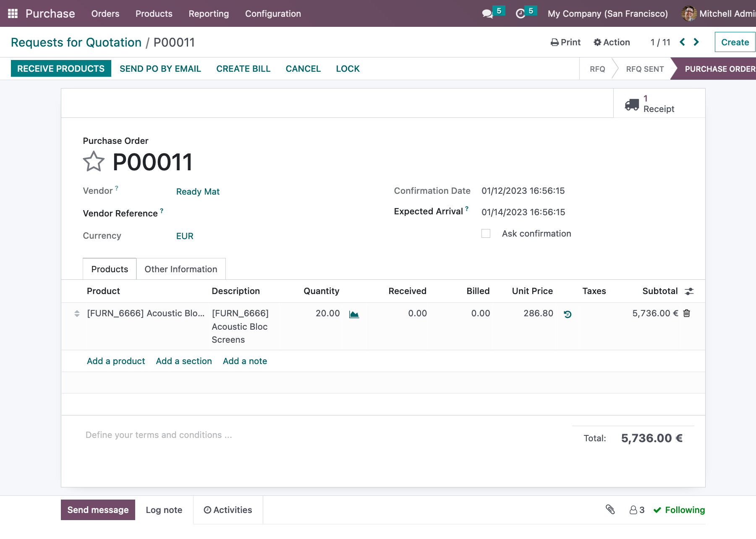The image size is (756, 539).
Task: Select the RFQ Sent status stage
Action: coord(645,69)
